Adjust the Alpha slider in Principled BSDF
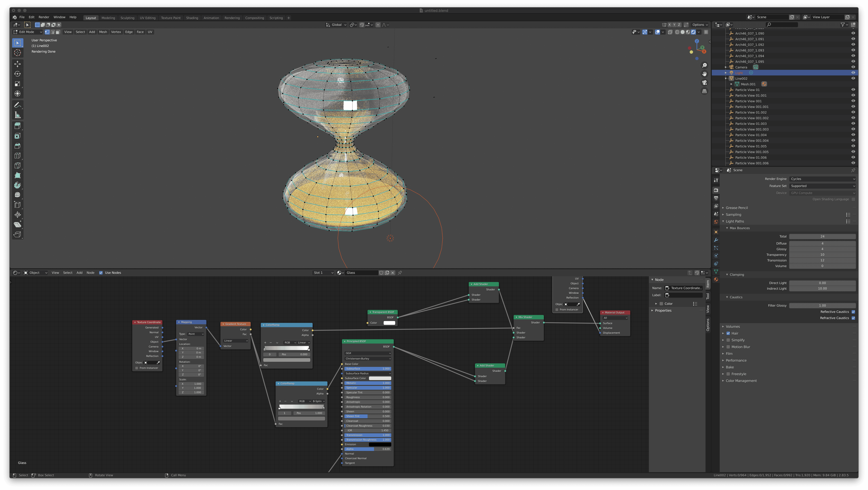 368,449
